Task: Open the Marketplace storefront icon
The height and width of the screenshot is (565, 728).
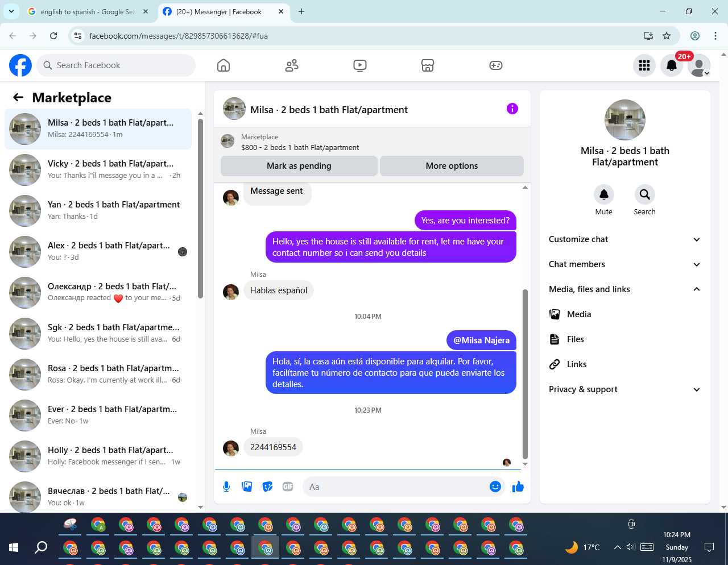Action: pyautogui.click(x=428, y=65)
